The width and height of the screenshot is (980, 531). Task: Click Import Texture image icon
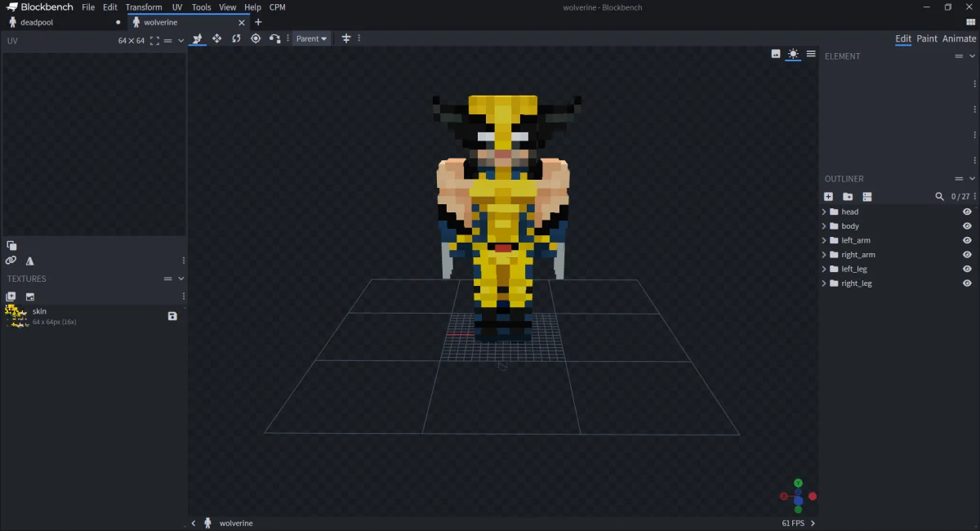click(x=30, y=297)
